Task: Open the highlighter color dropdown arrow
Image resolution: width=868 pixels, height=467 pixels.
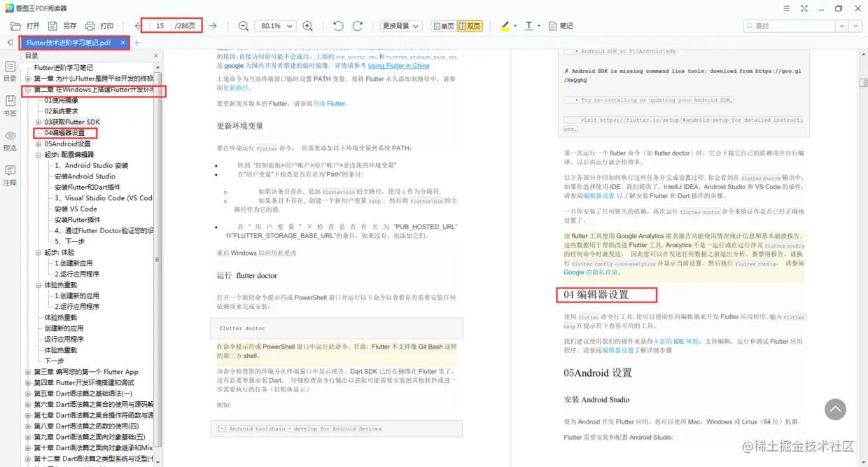Action: [x=515, y=26]
